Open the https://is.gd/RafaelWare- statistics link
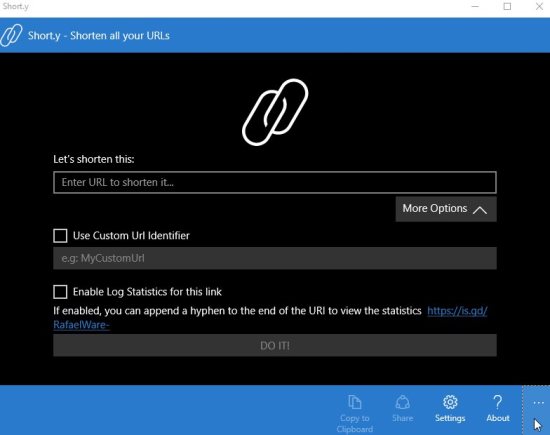The image size is (550, 435). (457, 311)
